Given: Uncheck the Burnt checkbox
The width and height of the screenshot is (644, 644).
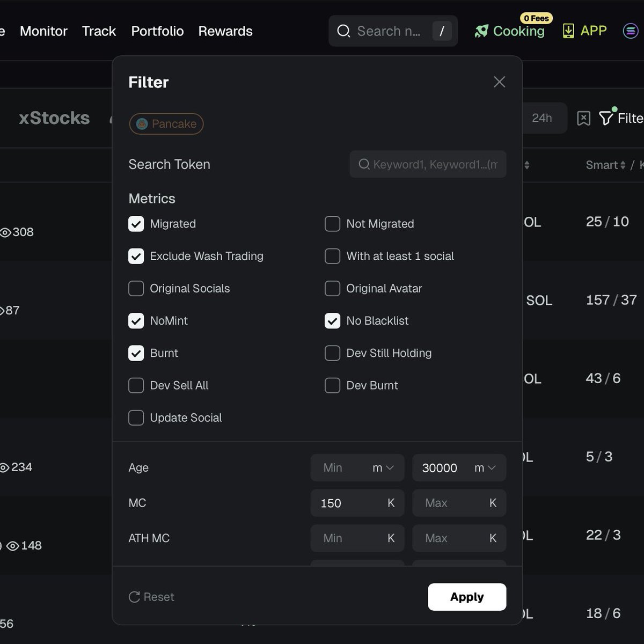Looking at the screenshot, I should [x=136, y=353].
